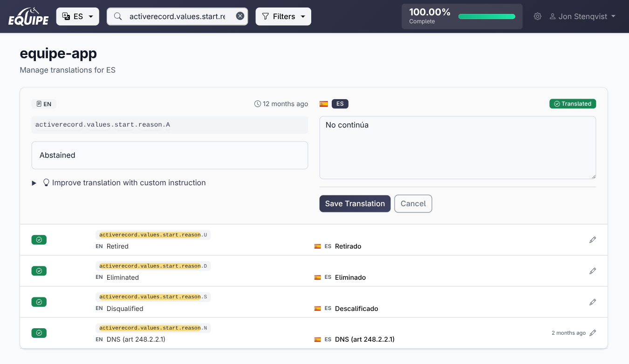Click the equipe-app page heading
The image size is (629, 364).
(x=58, y=54)
